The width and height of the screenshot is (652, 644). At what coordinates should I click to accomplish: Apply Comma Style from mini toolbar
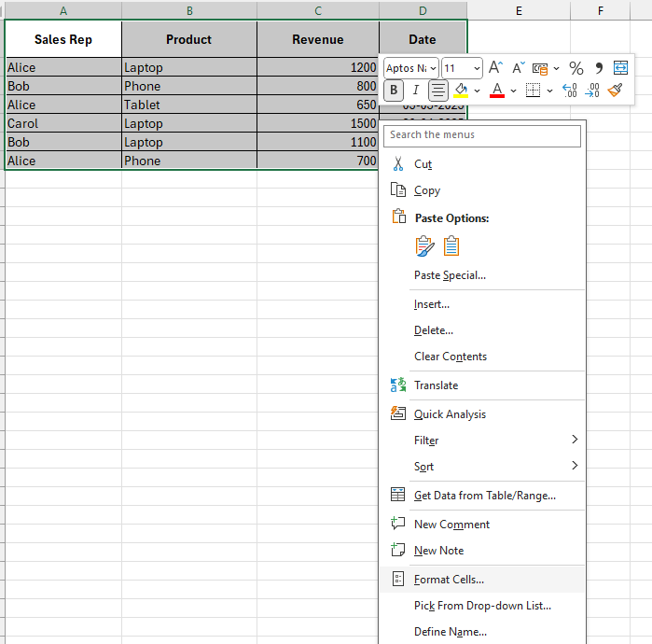pyautogui.click(x=599, y=68)
